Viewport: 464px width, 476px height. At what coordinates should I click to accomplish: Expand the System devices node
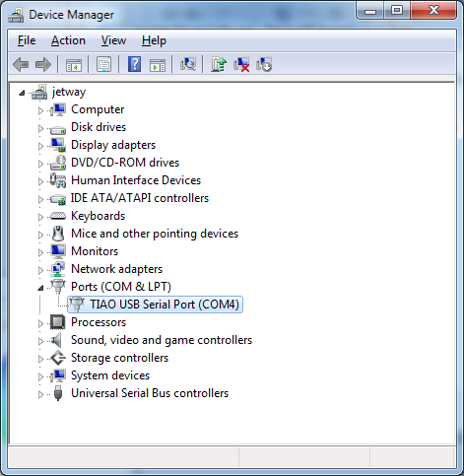click(40, 376)
